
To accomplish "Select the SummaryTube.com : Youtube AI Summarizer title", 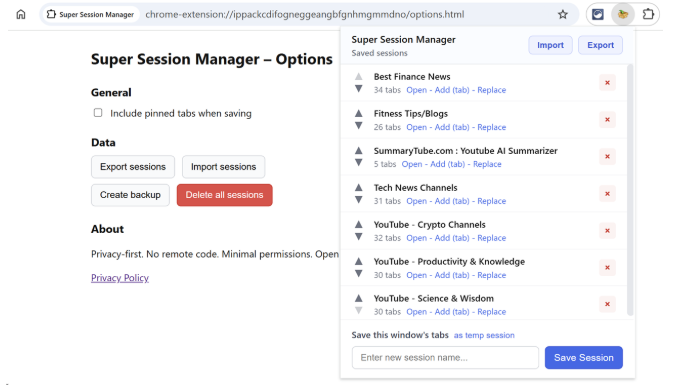I will (465, 151).
